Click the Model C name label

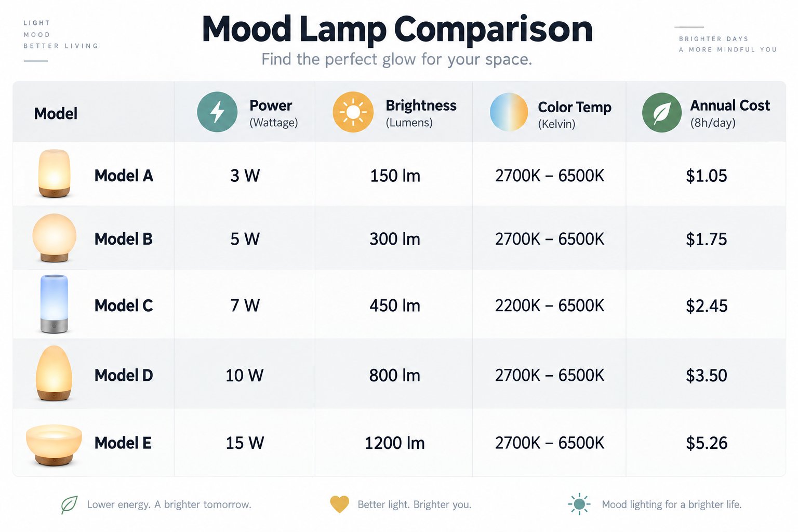click(x=124, y=305)
